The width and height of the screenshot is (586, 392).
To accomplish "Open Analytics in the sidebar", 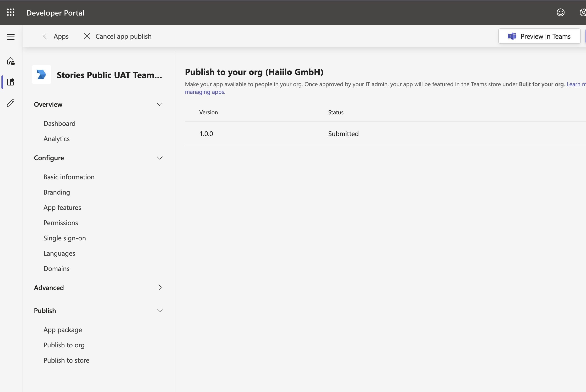I will pyautogui.click(x=57, y=139).
